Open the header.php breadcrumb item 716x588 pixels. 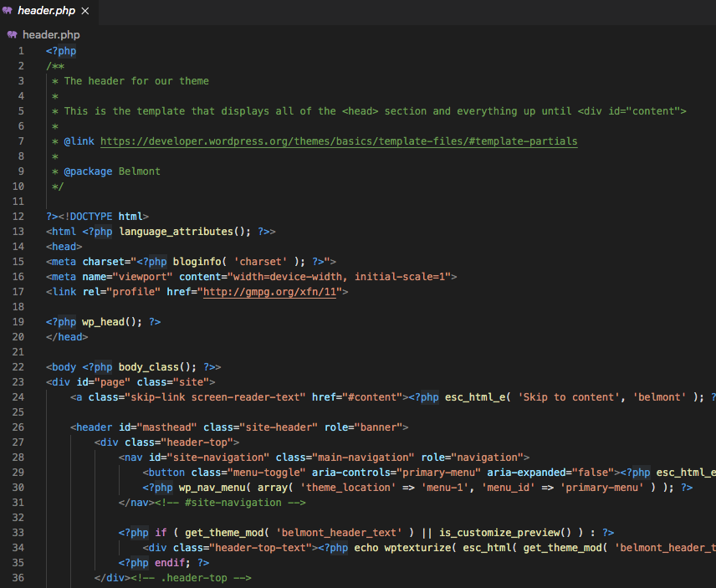coord(51,34)
